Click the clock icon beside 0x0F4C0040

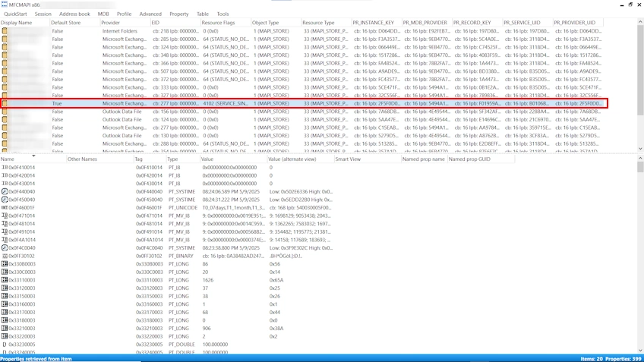pos(5,247)
